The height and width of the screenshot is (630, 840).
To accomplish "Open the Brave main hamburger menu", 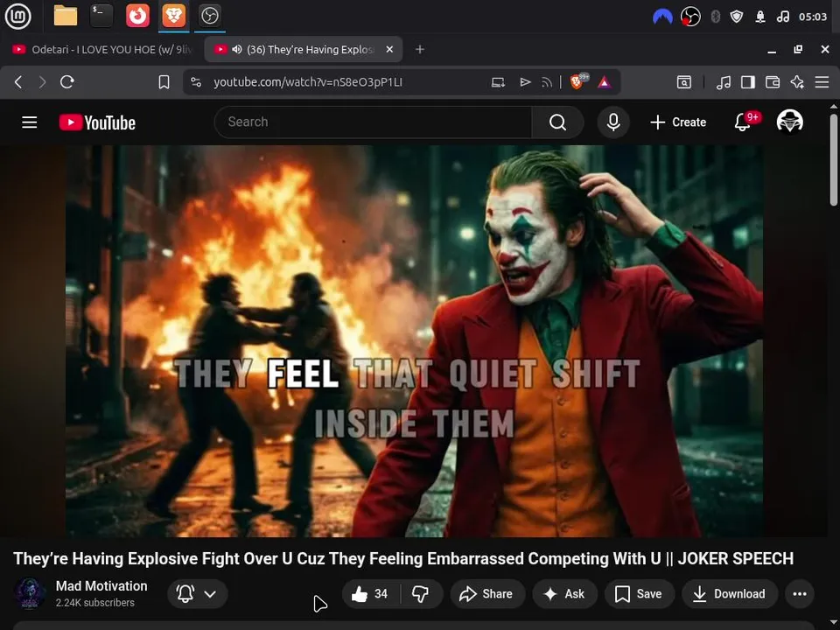I will [822, 82].
